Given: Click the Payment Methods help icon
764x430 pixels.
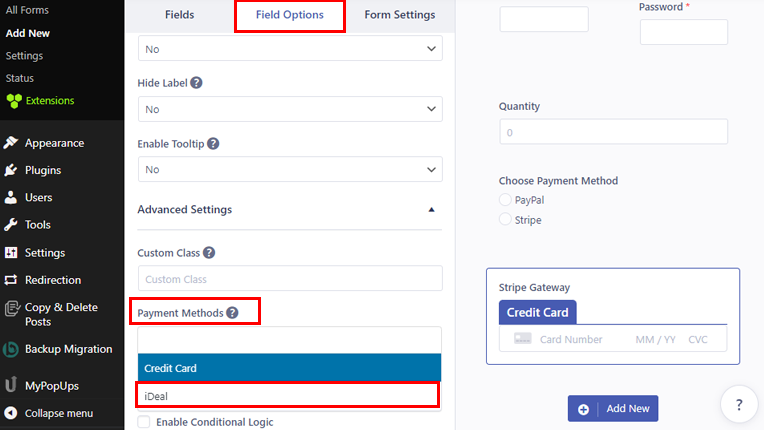Looking at the screenshot, I should 232,313.
